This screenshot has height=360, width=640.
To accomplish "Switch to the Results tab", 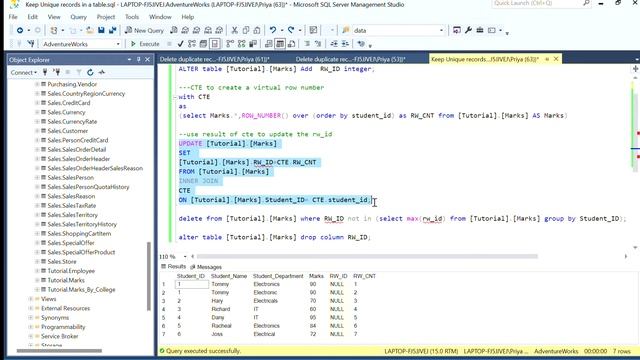I will (x=174, y=267).
